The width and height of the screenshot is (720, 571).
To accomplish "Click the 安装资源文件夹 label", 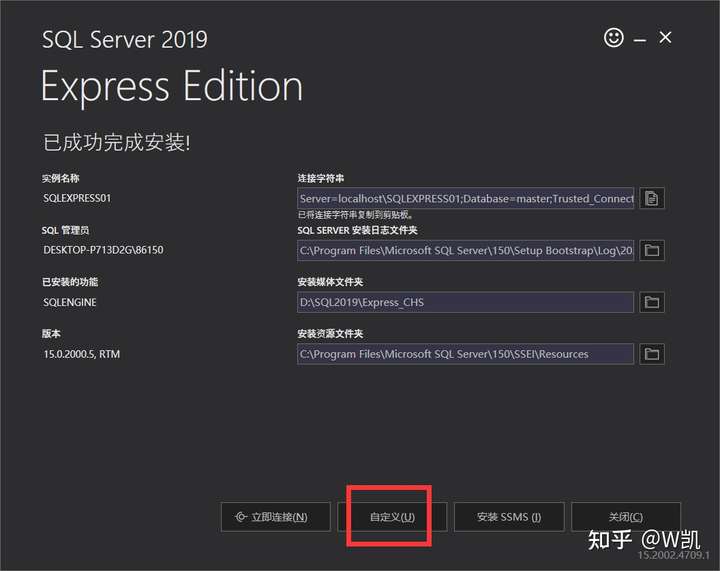I will click(x=330, y=334).
